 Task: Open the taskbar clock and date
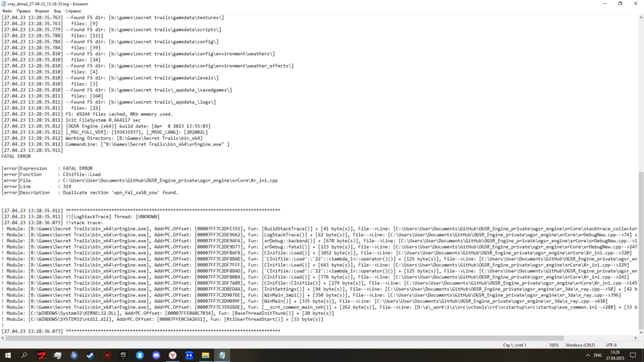point(615,356)
